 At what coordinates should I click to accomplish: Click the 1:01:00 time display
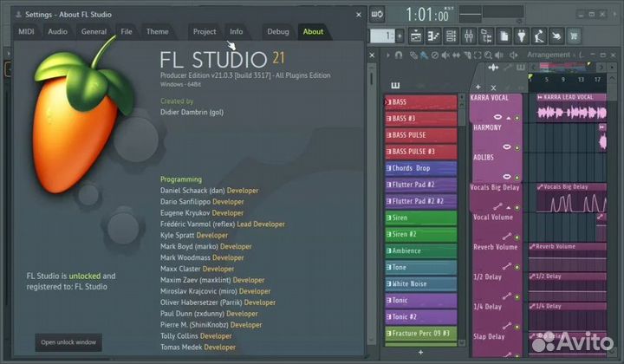coord(427,15)
